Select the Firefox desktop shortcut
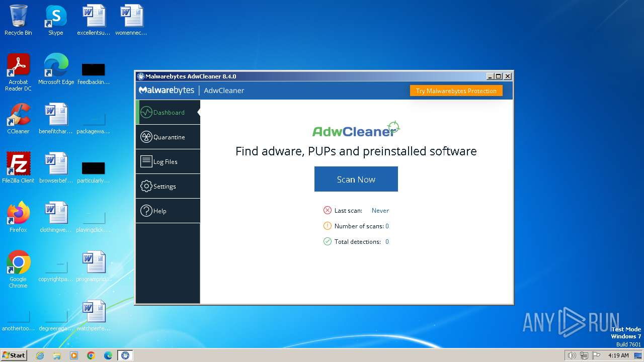Viewport: 644px width, 362px height. [18, 217]
